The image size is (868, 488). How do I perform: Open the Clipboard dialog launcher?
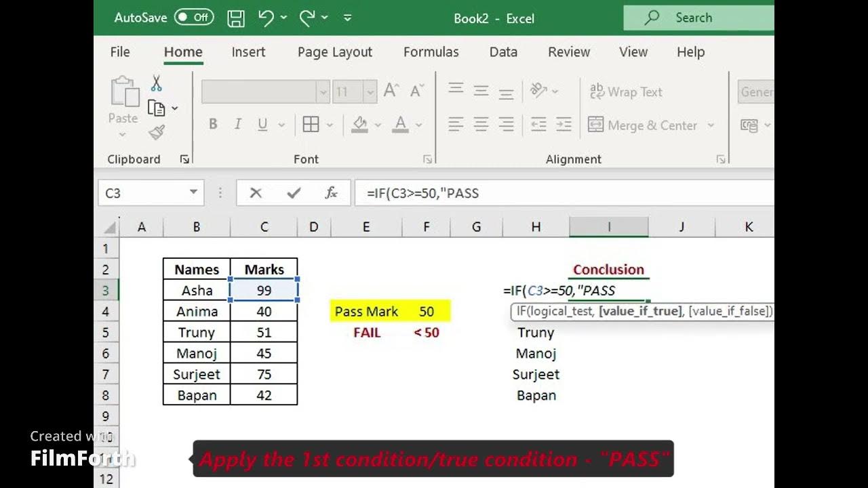click(184, 159)
